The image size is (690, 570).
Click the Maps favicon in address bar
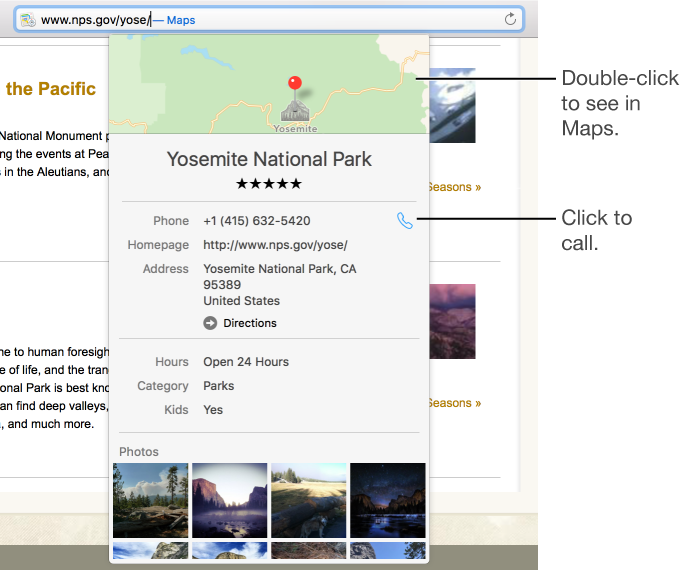28,20
